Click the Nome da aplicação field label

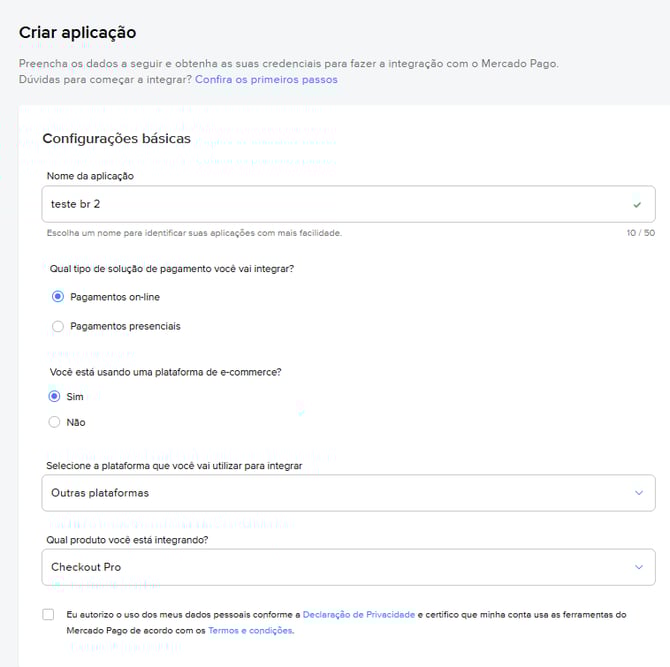(x=91, y=176)
